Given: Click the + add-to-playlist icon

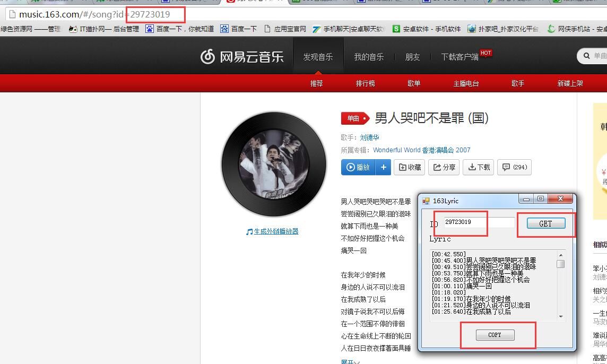Looking at the screenshot, I should (x=383, y=167).
